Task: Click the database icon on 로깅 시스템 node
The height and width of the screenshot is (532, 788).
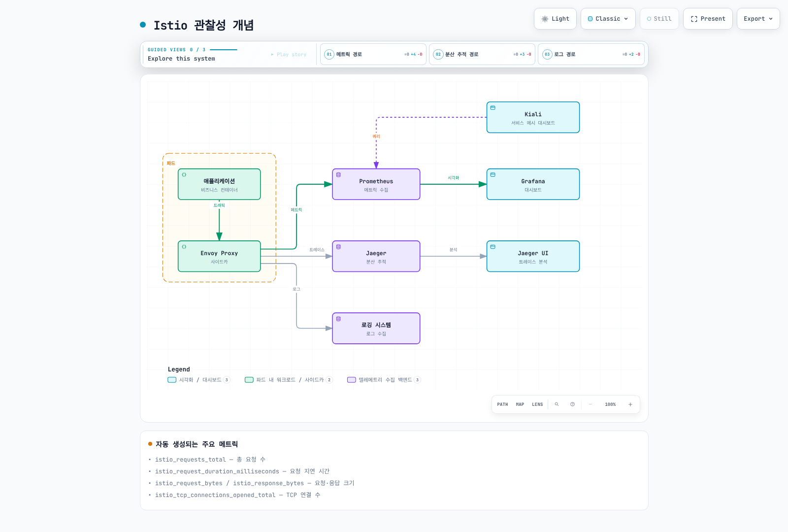Action: click(x=338, y=318)
